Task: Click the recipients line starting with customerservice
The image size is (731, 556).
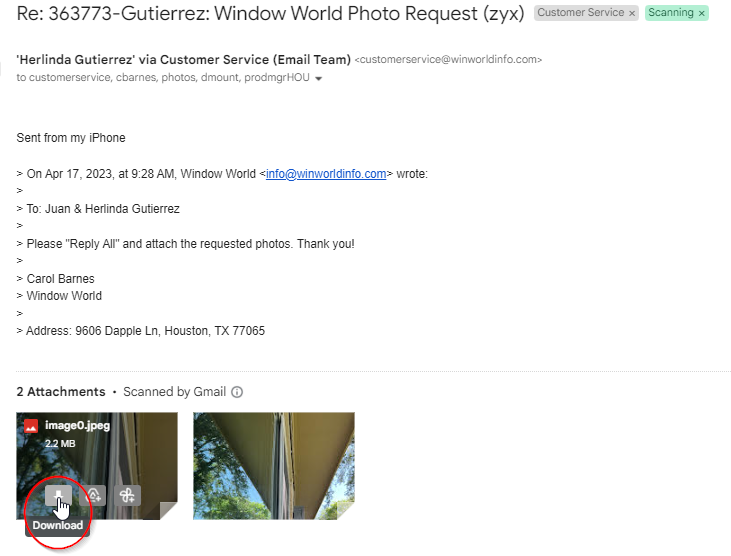Action: tap(163, 77)
